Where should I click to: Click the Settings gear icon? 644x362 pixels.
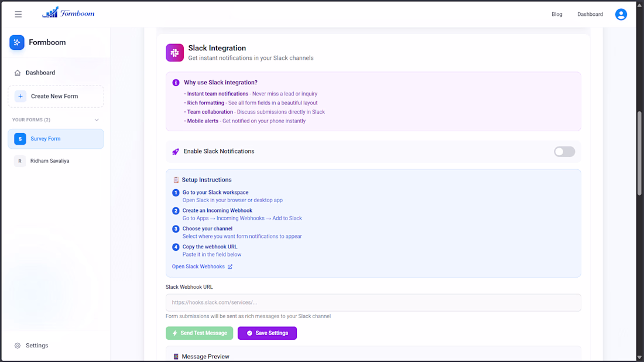(17, 346)
